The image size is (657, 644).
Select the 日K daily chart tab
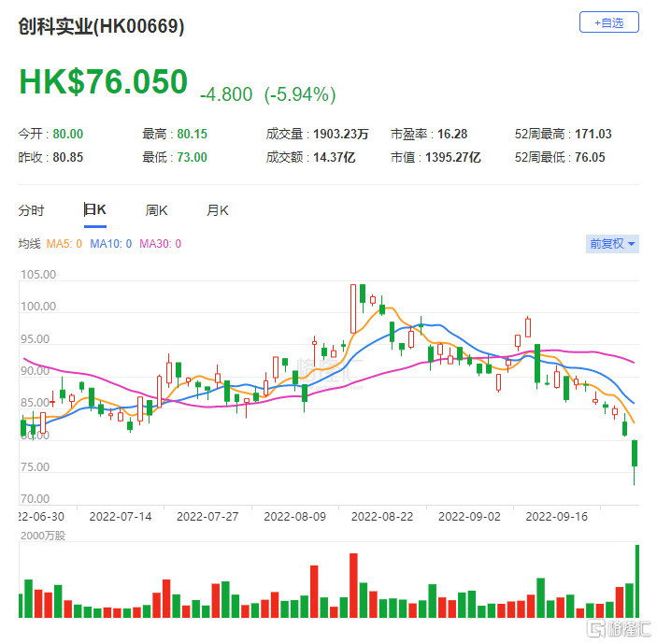95,209
